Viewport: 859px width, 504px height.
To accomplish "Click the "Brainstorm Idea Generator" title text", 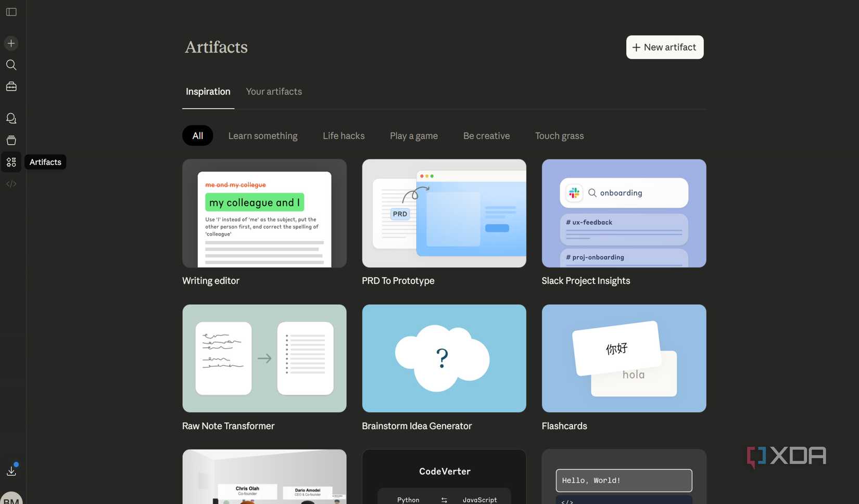I will click(x=417, y=426).
